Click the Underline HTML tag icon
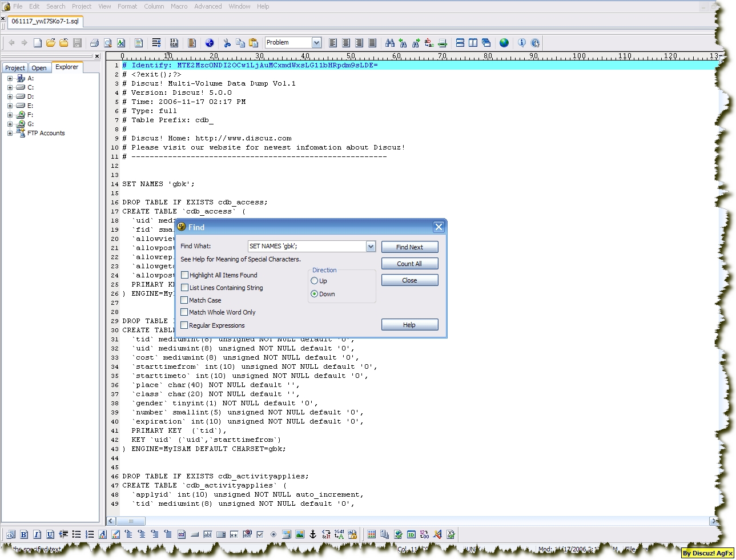 [50, 534]
